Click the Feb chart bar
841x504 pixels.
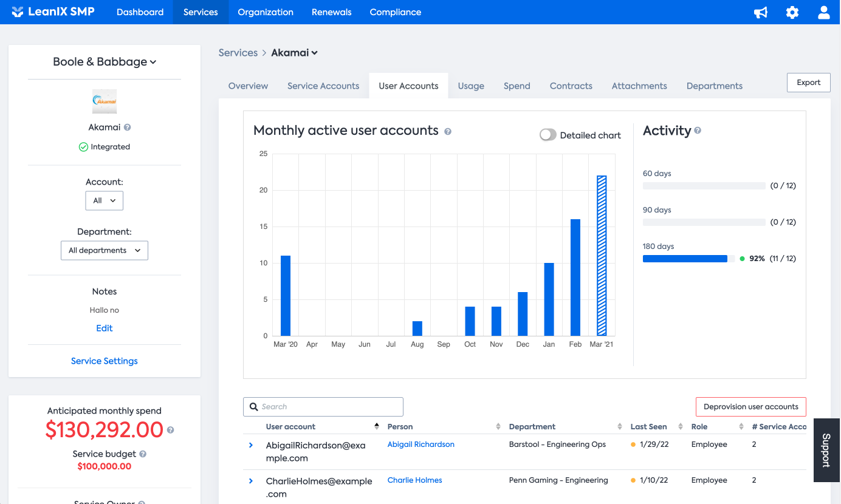click(x=575, y=278)
